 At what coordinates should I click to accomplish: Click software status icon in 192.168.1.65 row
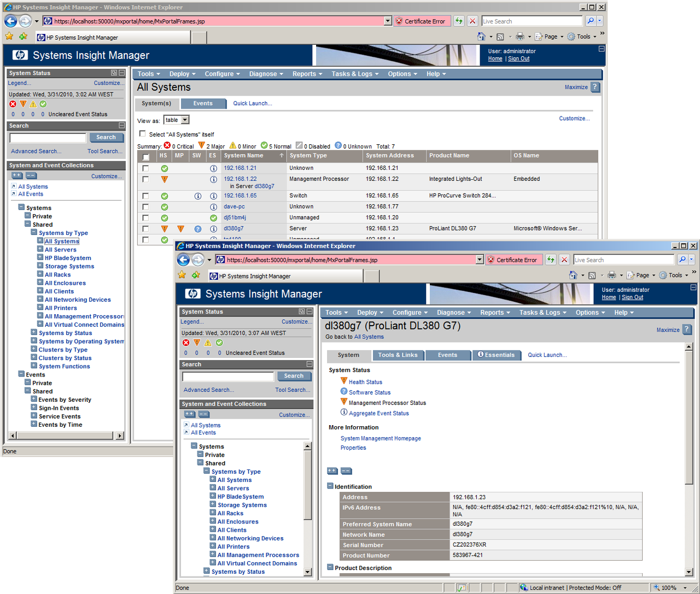(x=197, y=196)
